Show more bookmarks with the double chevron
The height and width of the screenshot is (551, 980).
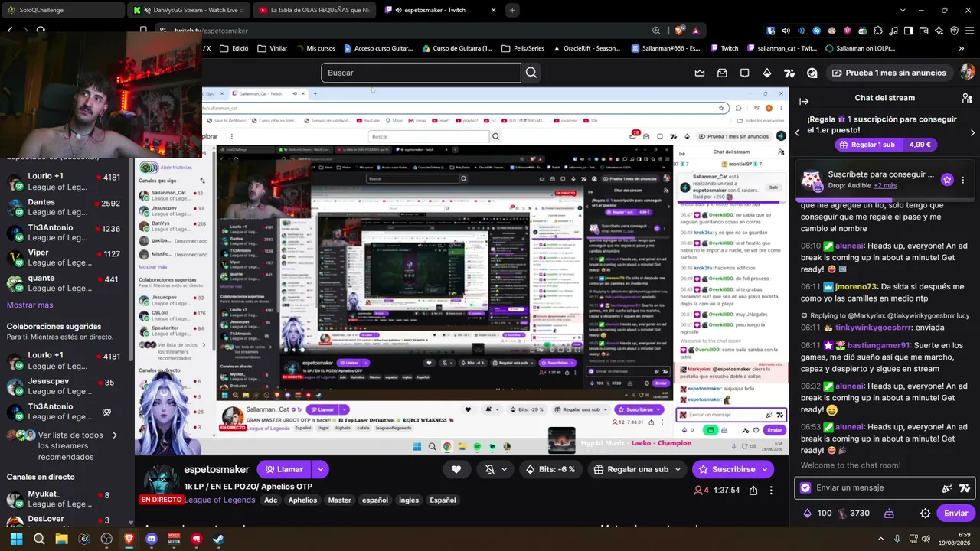[x=962, y=48]
